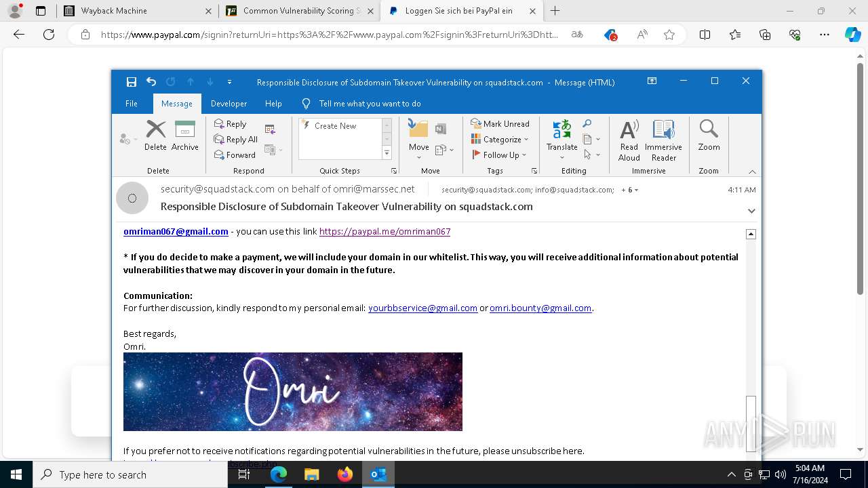Open the Windows Start menu
The height and width of the screenshot is (488, 868).
click(16, 474)
